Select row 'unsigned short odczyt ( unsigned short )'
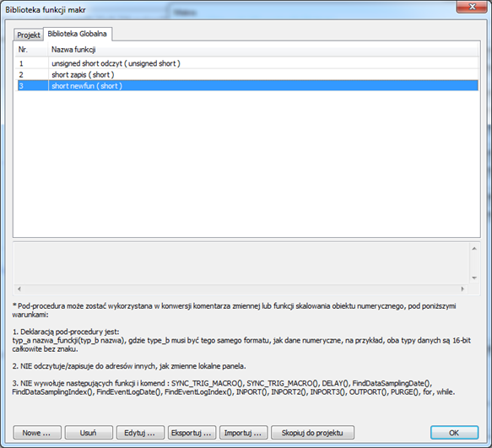 click(247, 63)
